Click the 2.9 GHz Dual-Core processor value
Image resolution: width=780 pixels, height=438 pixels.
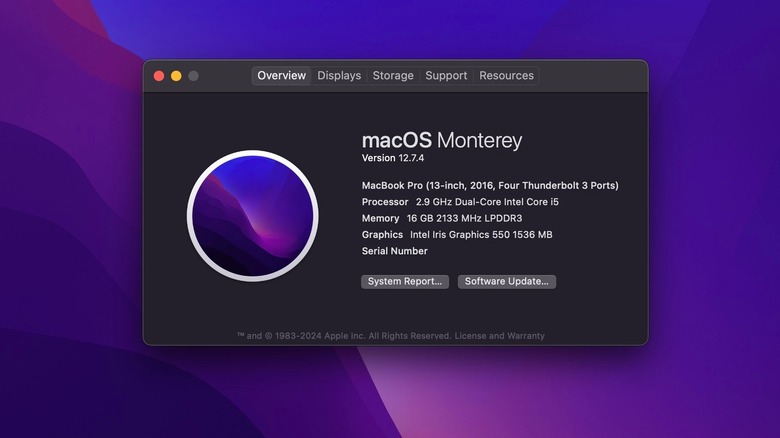[487, 202]
